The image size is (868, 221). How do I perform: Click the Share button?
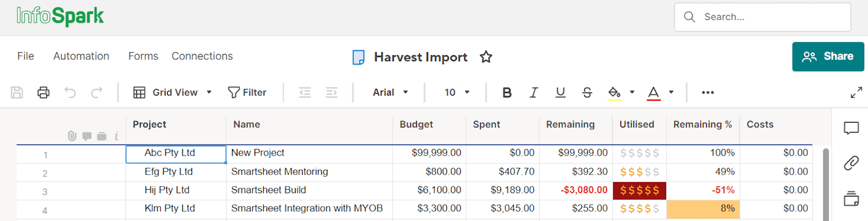(828, 57)
